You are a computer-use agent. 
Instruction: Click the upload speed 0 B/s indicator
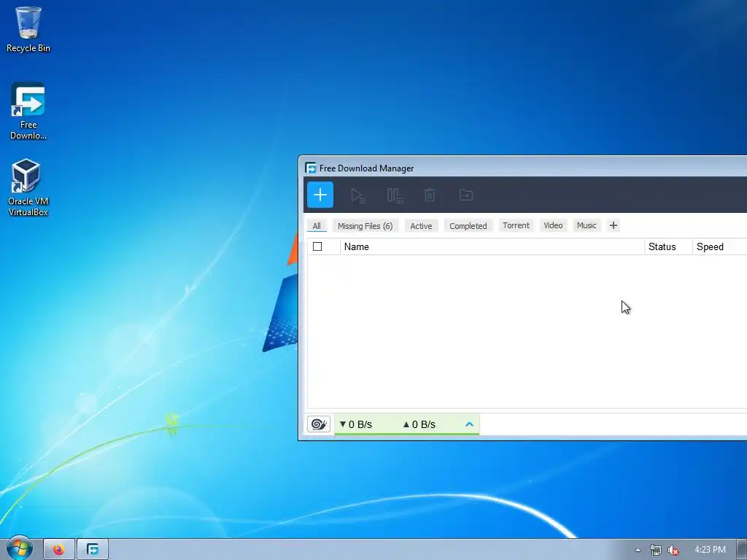(x=419, y=424)
